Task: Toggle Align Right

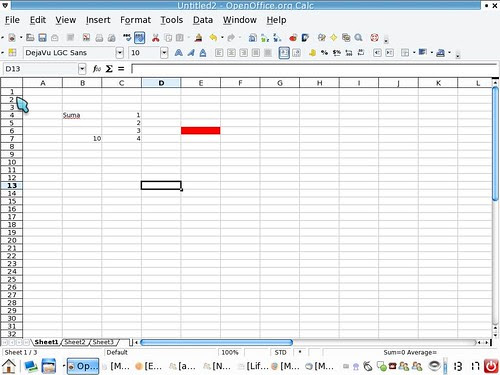Action: (x=244, y=53)
